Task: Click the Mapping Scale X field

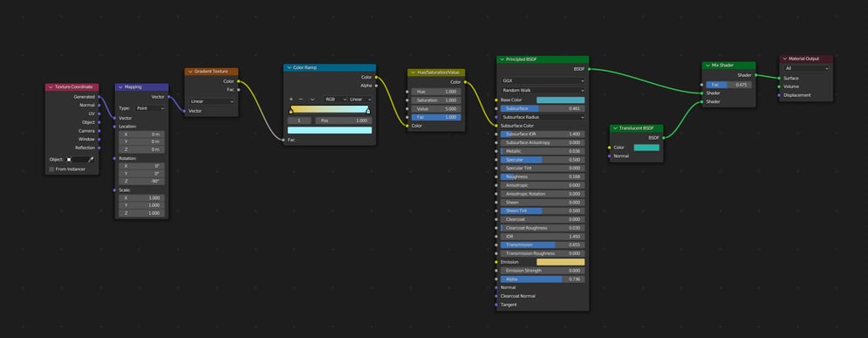Action: click(141, 197)
